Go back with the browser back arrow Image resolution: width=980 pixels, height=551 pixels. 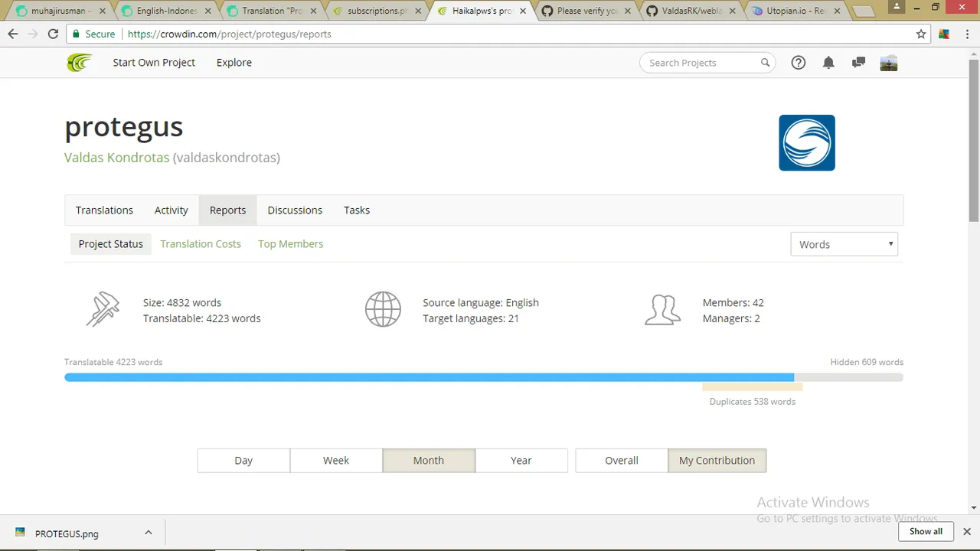pos(13,34)
